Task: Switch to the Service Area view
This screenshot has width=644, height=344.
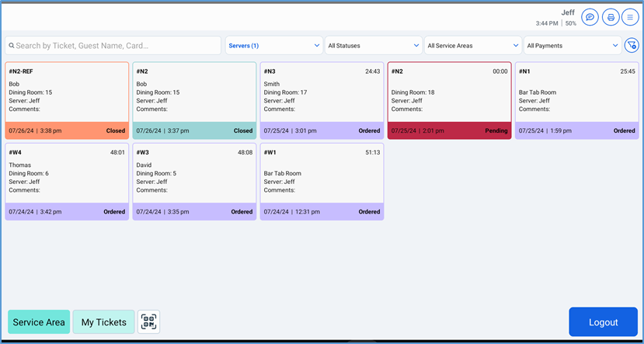Action: tap(39, 322)
